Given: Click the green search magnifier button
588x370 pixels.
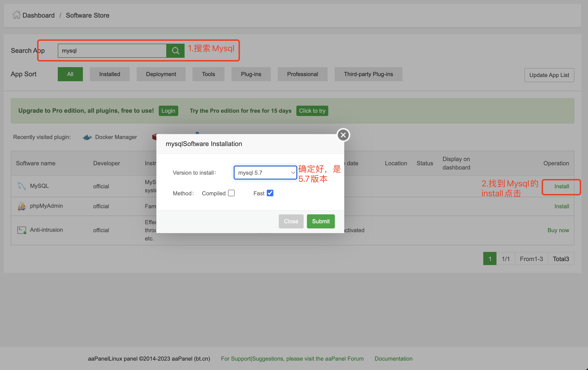Looking at the screenshot, I should [175, 50].
